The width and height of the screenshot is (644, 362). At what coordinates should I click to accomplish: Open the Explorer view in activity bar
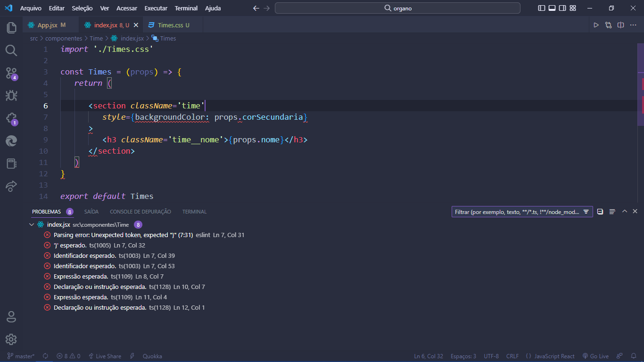[11, 27]
